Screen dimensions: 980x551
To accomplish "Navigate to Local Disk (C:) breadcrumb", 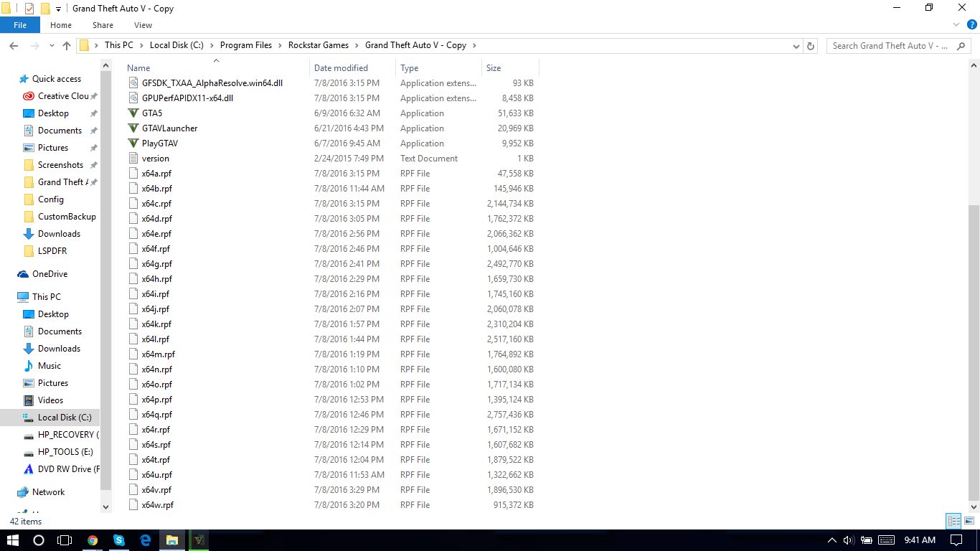I will [176, 45].
